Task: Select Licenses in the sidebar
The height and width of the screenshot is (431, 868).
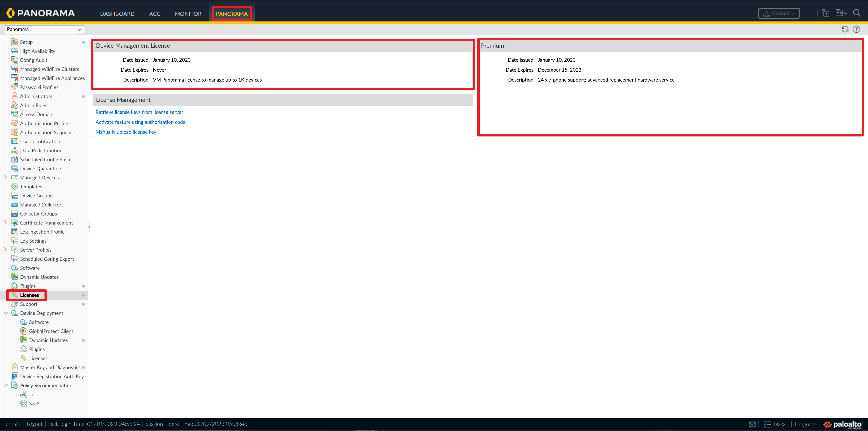Action: click(29, 295)
